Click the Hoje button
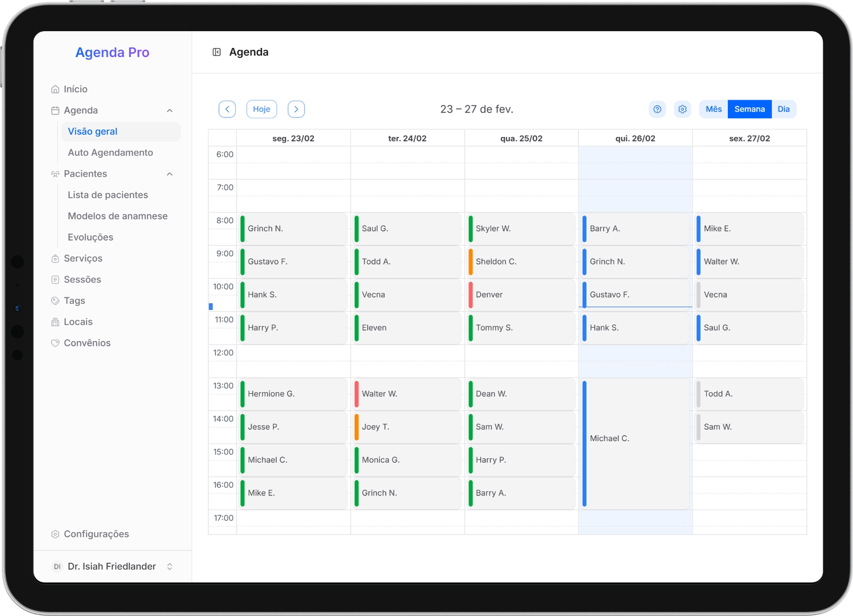The image size is (853, 616). [262, 109]
